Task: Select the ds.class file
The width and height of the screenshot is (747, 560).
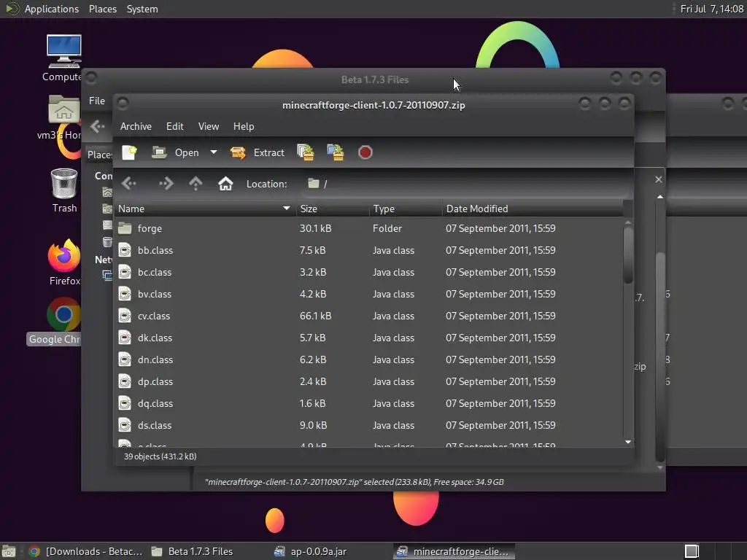Action: click(369, 426)
